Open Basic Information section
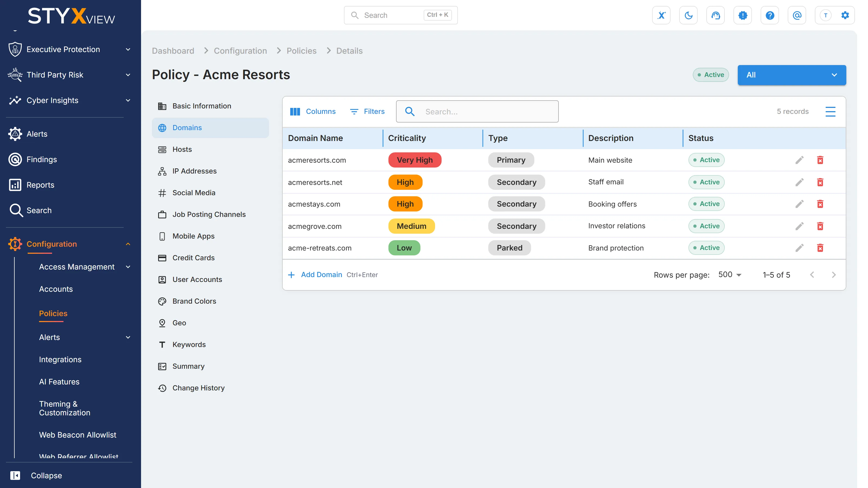This screenshot has width=868, height=488. pos(210,106)
